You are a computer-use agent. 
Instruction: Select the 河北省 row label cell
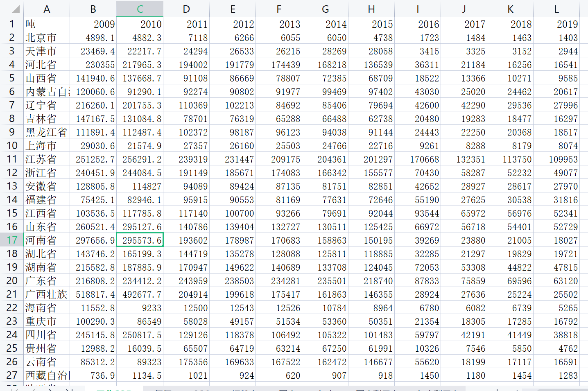tap(47, 65)
